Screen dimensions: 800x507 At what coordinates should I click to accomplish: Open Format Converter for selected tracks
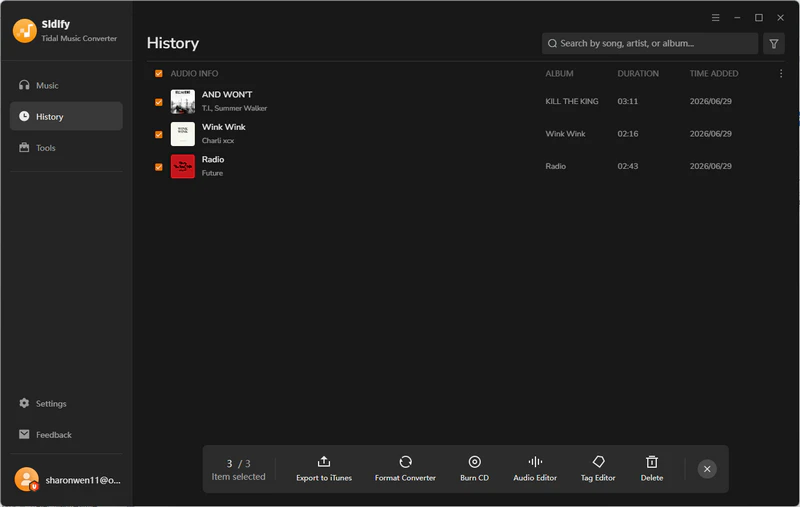[x=405, y=469]
